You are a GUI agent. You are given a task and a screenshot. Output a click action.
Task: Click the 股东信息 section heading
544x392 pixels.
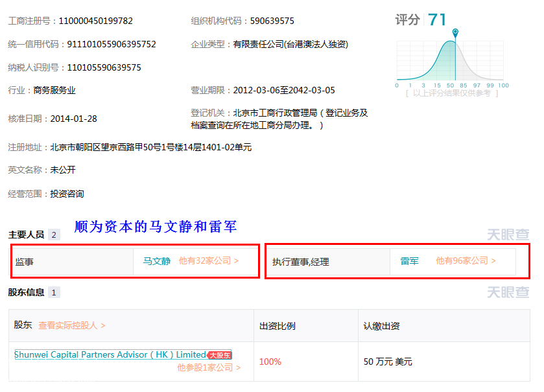27,292
